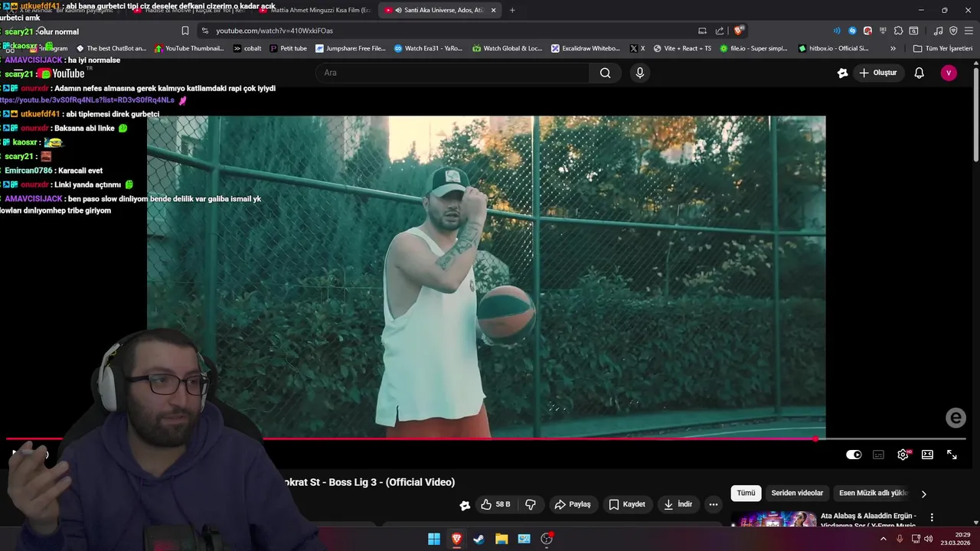This screenshot has width=980, height=551.
Task: Open the more actions three-dot menu
Action: 714,504
